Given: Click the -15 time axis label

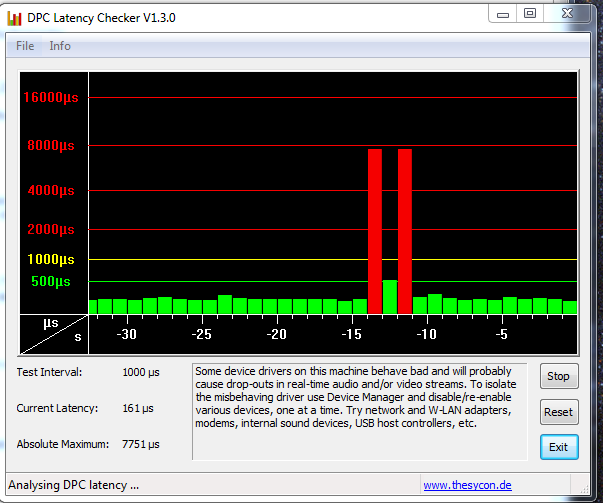Looking at the screenshot, I should [x=351, y=334].
